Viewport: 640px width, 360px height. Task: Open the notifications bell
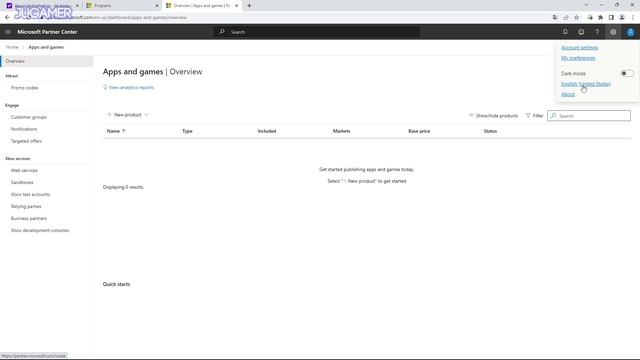tap(565, 32)
